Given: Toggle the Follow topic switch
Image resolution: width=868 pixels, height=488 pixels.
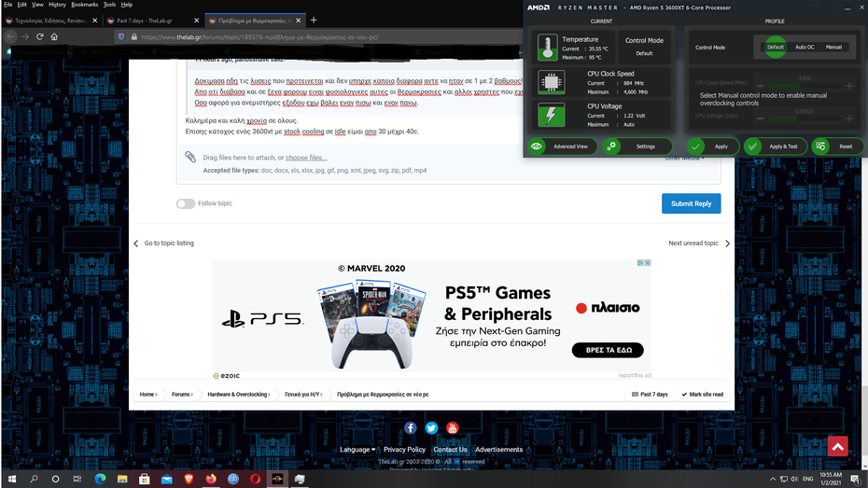Looking at the screenshot, I should (x=186, y=203).
